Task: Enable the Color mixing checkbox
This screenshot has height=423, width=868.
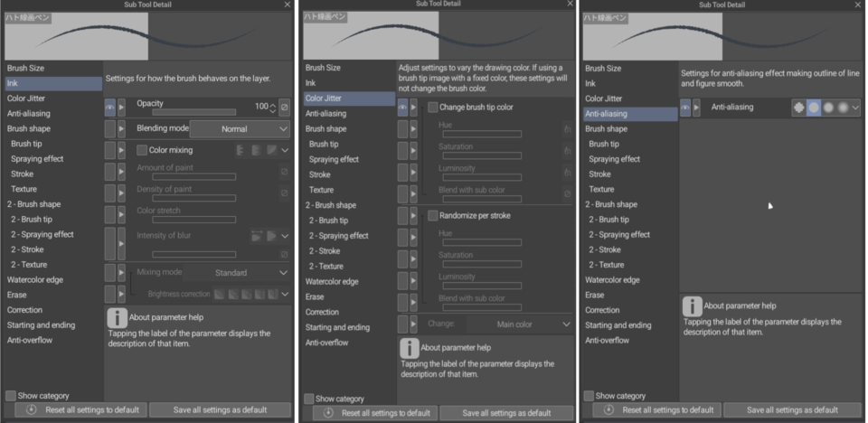Action: (142, 150)
